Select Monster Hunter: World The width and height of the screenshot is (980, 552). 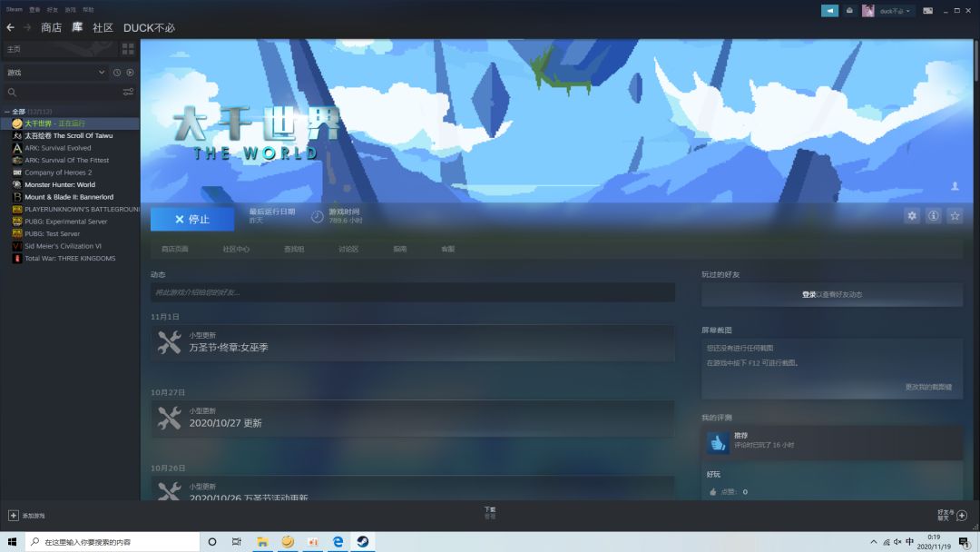(x=70, y=184)
